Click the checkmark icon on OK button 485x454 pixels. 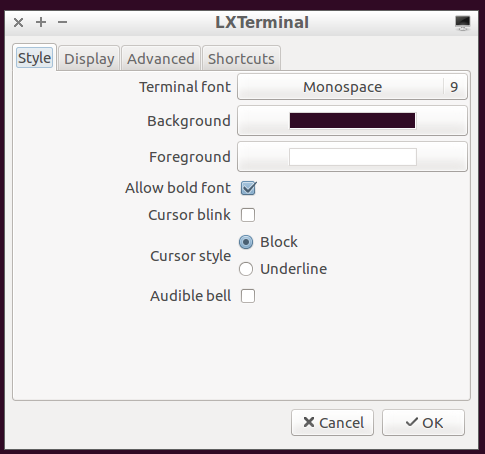click(x=412, y=422)
